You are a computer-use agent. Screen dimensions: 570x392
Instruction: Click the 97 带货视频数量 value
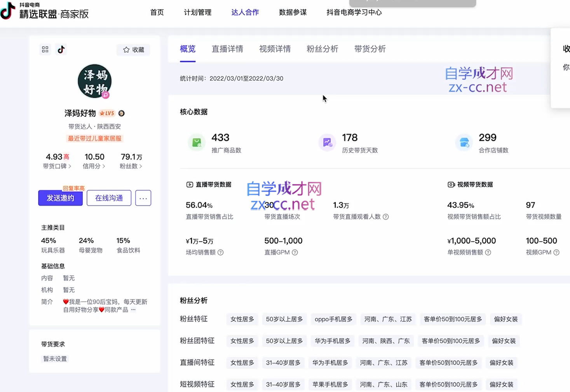click(530, 205)
